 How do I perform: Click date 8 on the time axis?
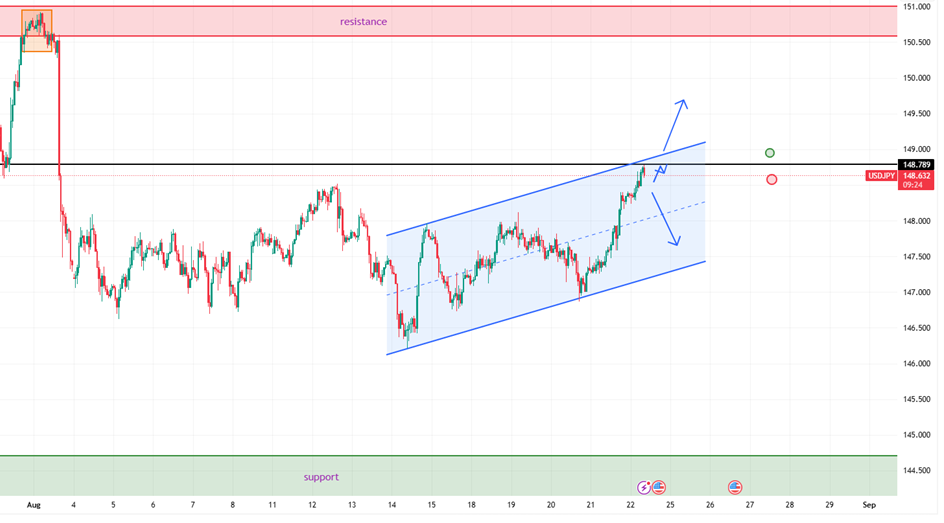coord(232,505)
